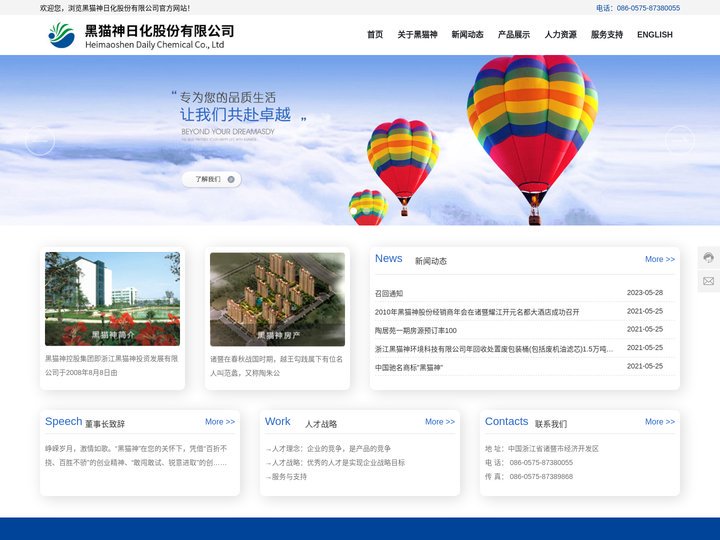Open news about 浙江黑猫神环境科技有限公司
The width and height of the screenshot is (720, 540).
click(x=494, y=349)
